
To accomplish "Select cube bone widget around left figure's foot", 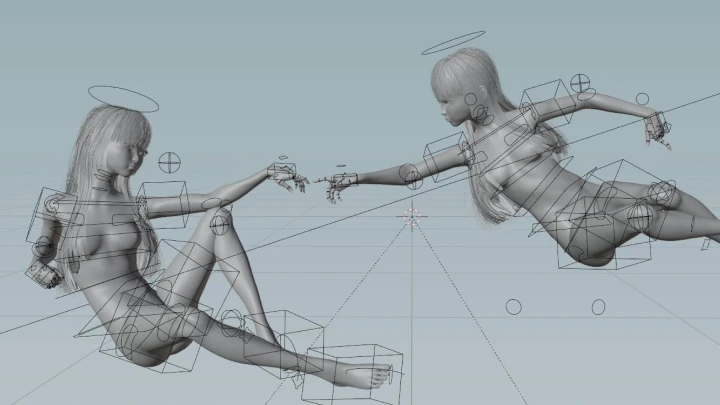I will click(x=352, y=374).
